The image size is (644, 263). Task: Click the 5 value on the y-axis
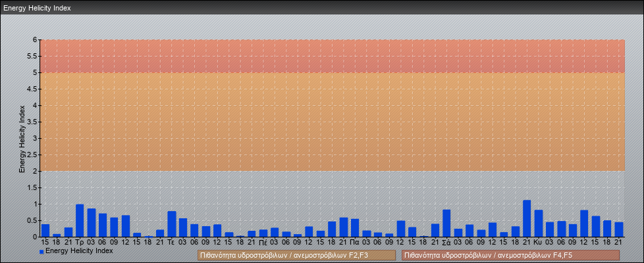[x=35, y=72]
